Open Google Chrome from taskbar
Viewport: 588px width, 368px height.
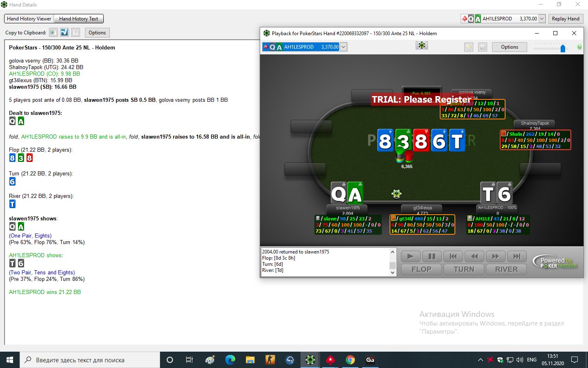(350, 360)
